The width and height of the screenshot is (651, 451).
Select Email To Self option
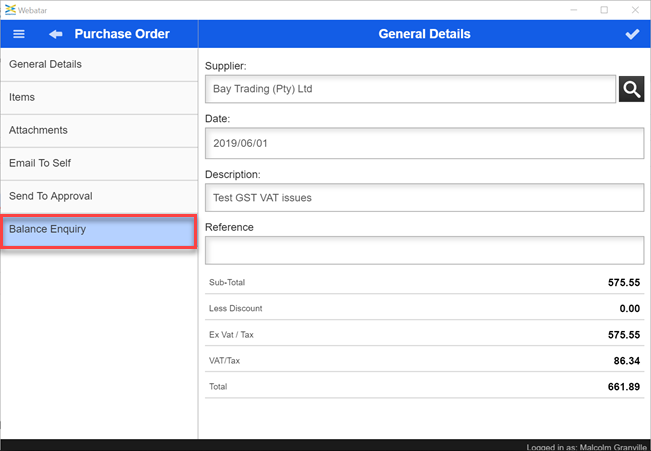pos(99,164)
